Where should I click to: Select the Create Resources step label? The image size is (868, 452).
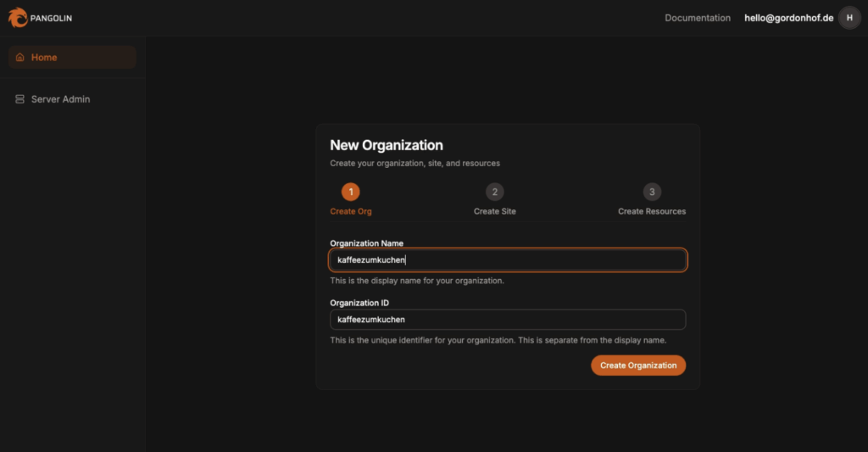tap(652, 211)
